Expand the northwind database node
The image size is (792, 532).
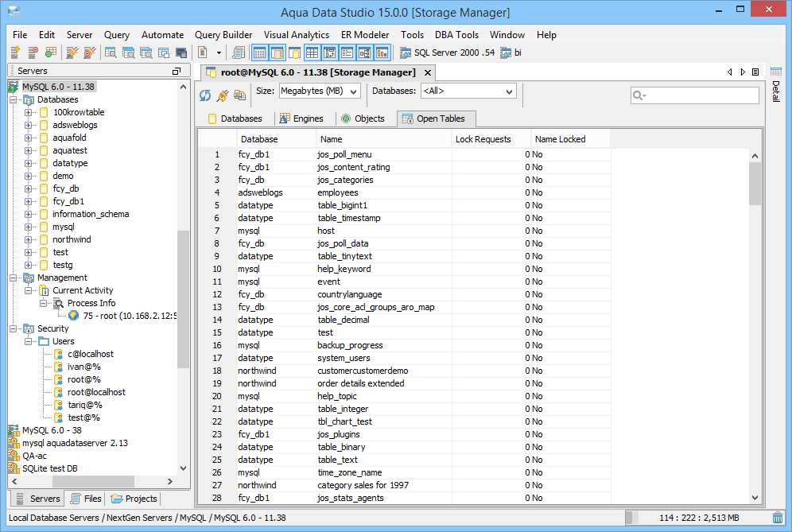tap(29, 239)
